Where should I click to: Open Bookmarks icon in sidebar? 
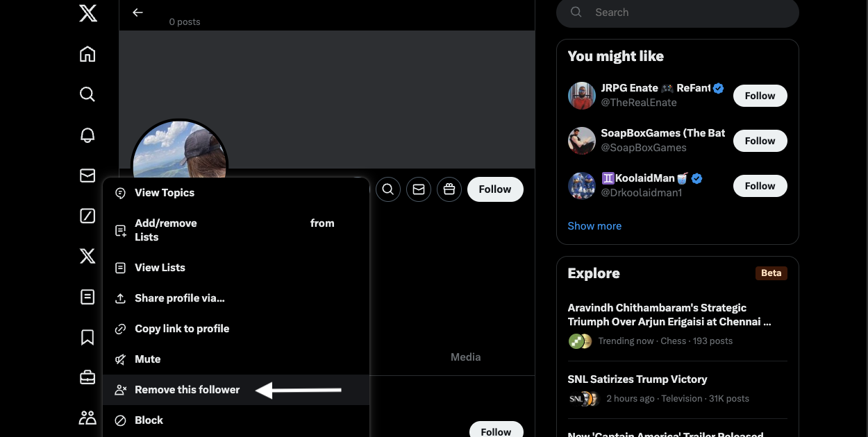pos(87,337)
